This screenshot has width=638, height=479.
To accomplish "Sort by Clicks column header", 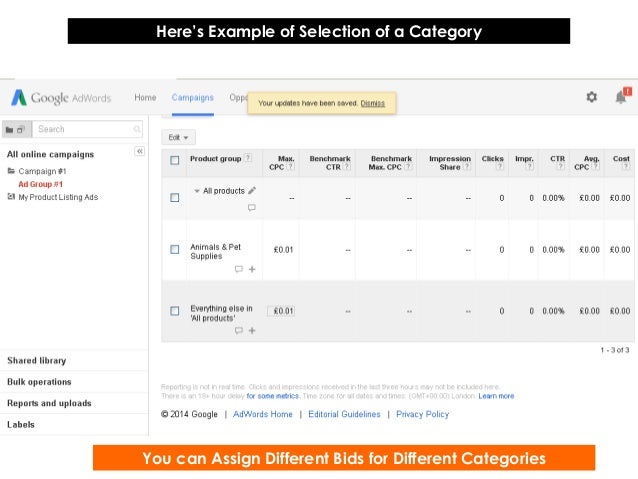I will click(492, 158).
